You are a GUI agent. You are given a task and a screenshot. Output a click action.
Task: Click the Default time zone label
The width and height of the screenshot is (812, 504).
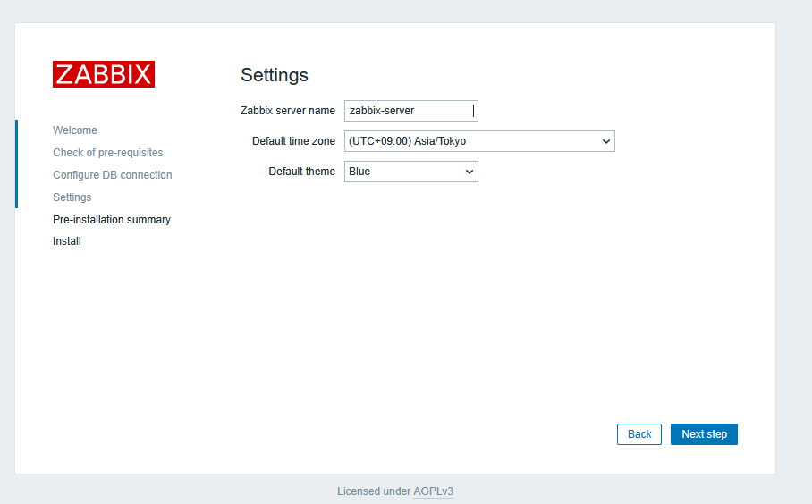[293, 141]
